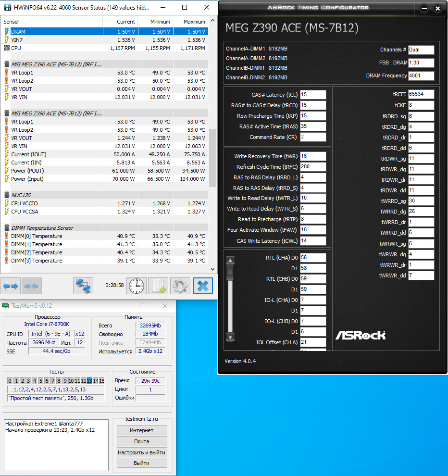Click the HWiNFO64 title bar app icon
Image resolution: width=448 pixels, height=476 pixels.
click(x=7, y=7)
